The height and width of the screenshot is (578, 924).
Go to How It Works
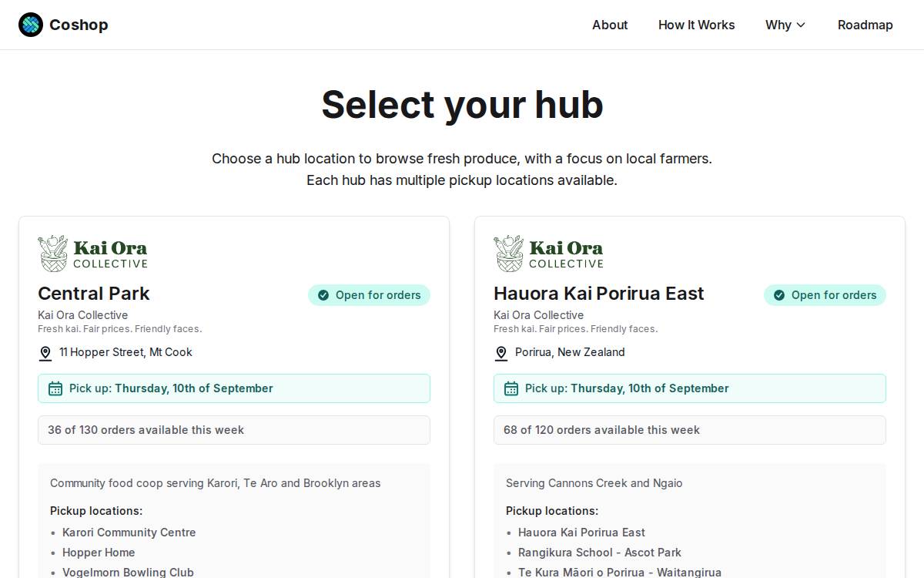point(696,25)
